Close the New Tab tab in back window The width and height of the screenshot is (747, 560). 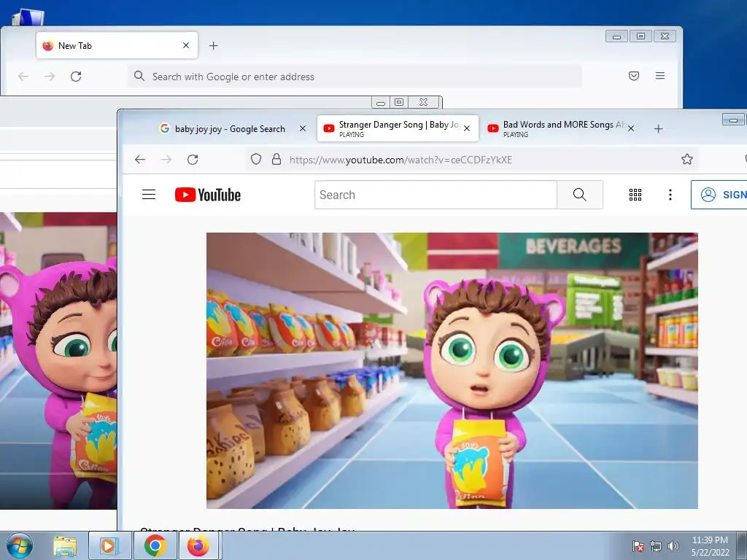point(186,45)
